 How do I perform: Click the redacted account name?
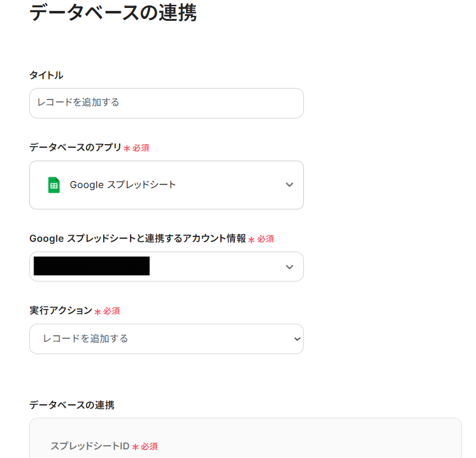pos(92,266)
